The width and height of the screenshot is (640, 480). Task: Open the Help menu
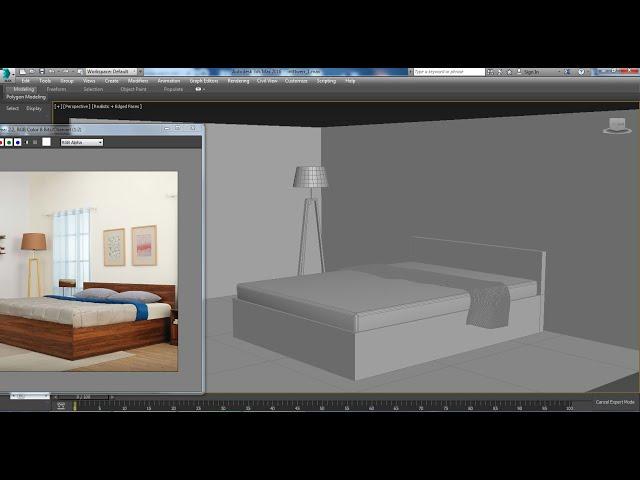pos(350,81)
